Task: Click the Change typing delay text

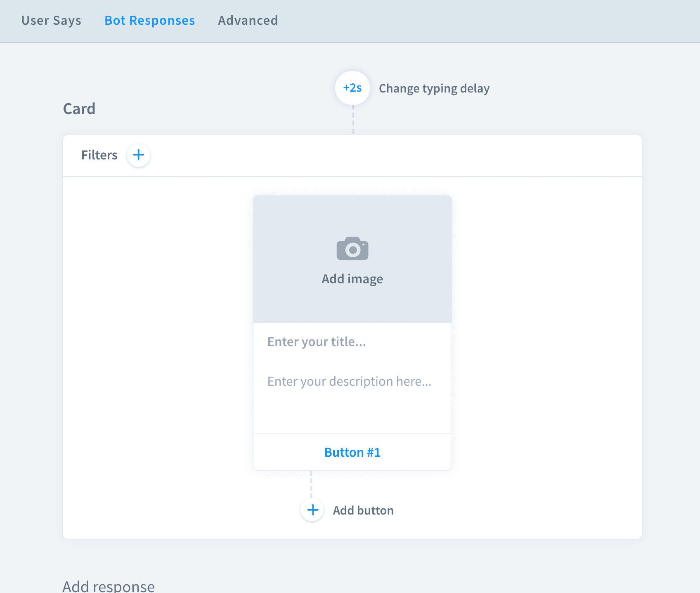Action: pos(434,88)
